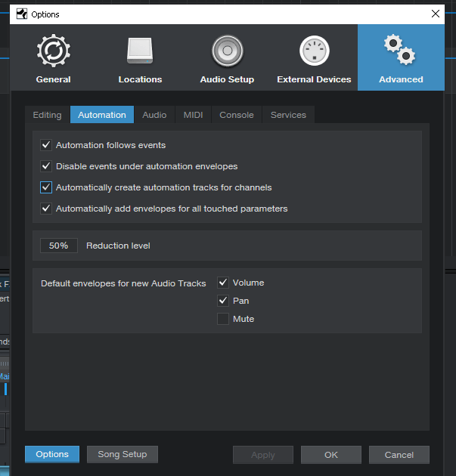Image resolution: width=456 pixels, height=476 pixels.
Task: Uncheck the Pan default envelope
Action: (x=223, y=301)
